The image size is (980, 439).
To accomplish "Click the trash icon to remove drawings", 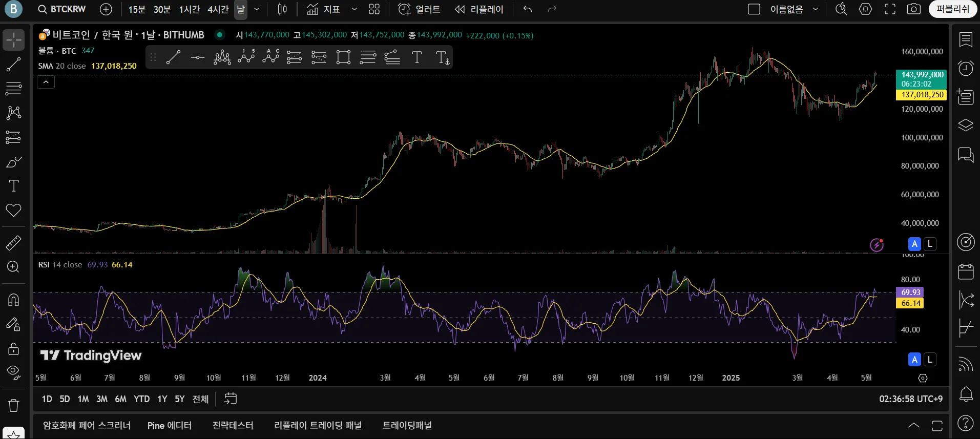I will click(13, 406).
